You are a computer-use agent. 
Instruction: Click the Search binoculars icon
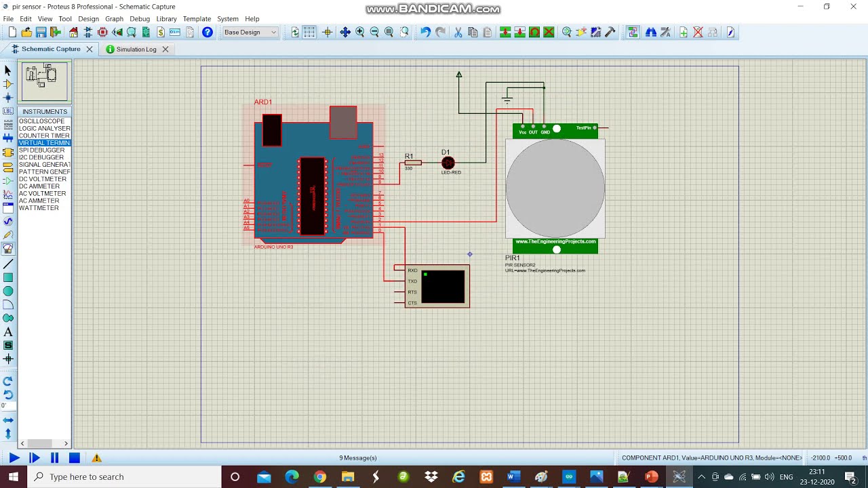pyautogui.click(x=651, y=33)
